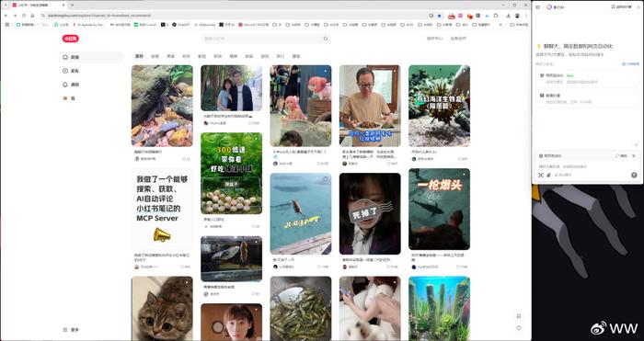Remove the 网页自动化 chip with its X
Viewport: 644px width, 341px height.
(x=634, y=156)
